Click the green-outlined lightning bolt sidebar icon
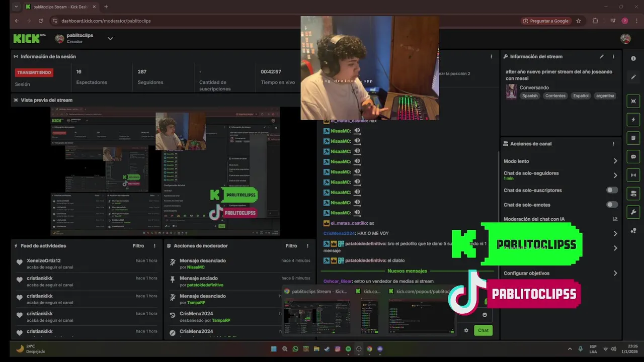This screenshot has height=362, width=644. point(633,120)
